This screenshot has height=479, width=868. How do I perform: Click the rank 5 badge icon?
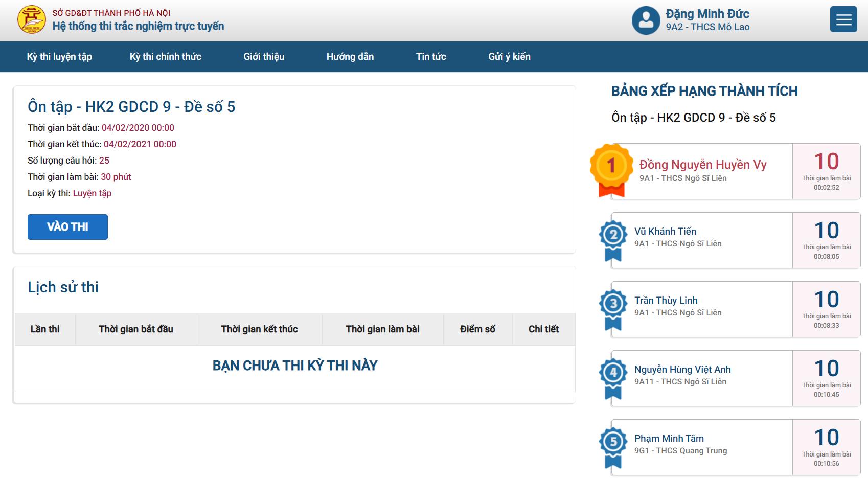click(613, 445)
